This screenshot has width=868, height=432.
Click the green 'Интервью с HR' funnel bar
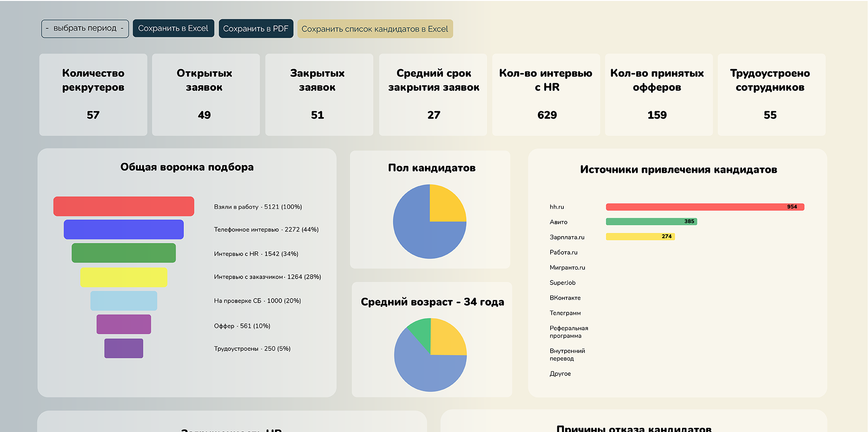coord(123,253)
